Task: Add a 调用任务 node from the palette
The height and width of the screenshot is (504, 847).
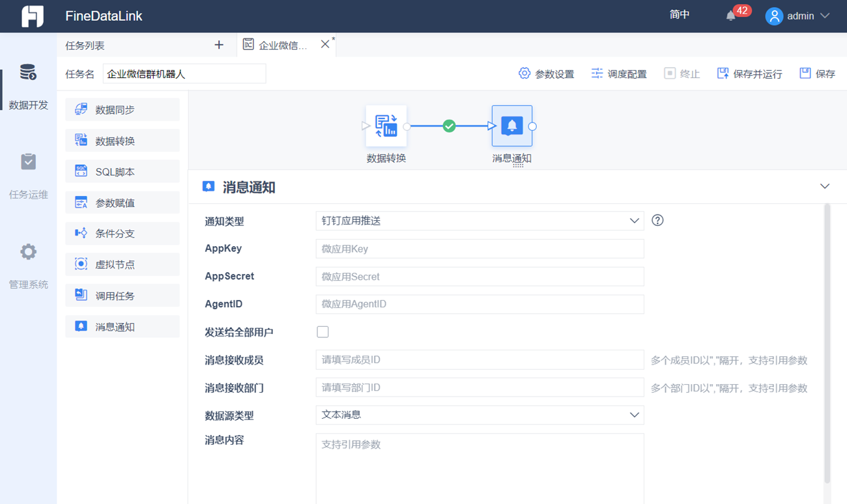Action: [122, 296]
